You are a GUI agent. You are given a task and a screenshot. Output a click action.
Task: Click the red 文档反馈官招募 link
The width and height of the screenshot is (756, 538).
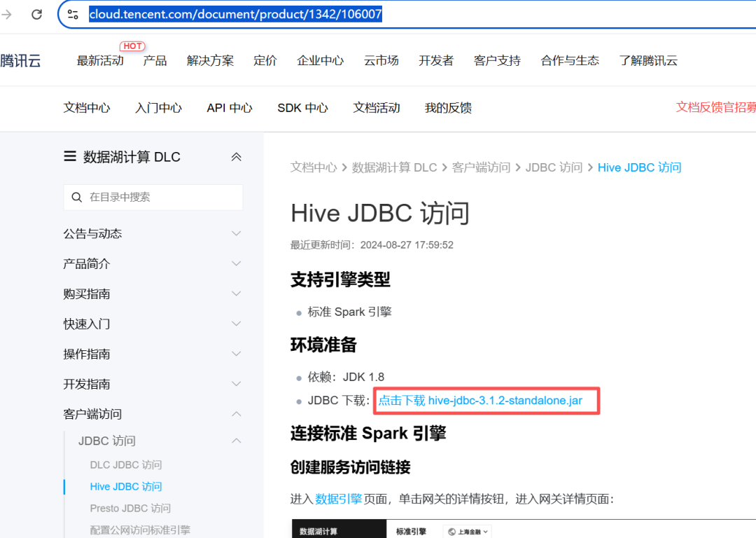715,107
